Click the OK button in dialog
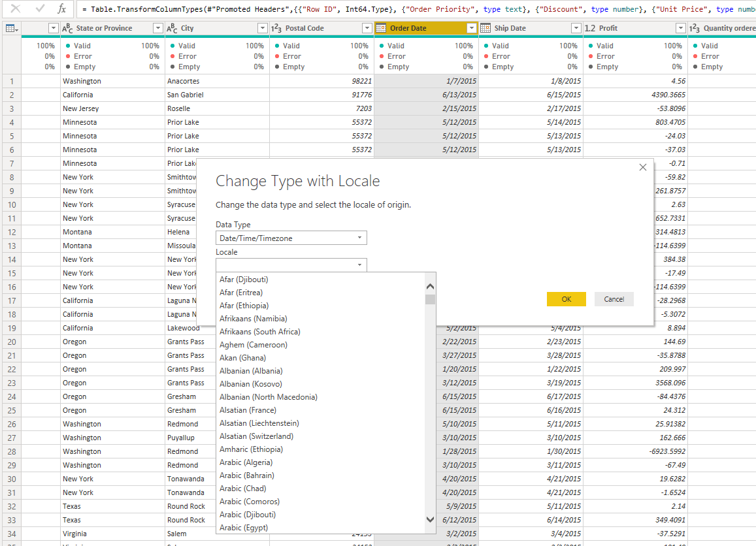Screen dimensions: 756x546 pyautogui.click(x=566, y=299)
